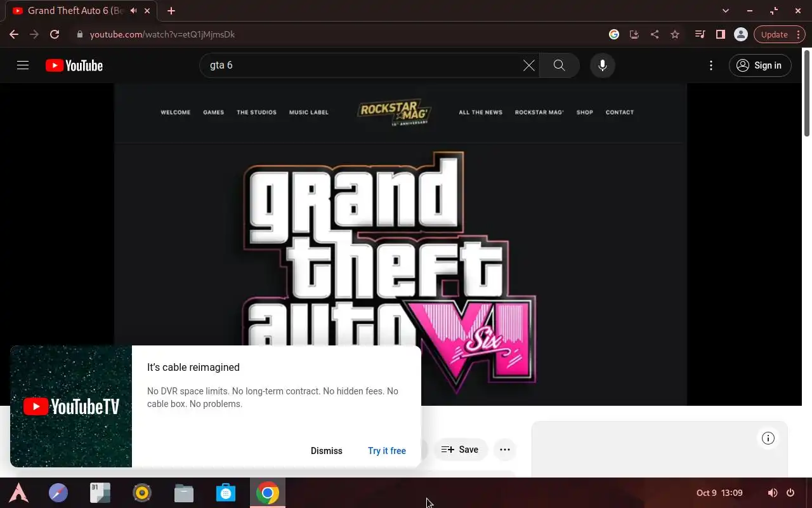The width and height of the screenshot is (812, 508).
Task: Click the Google icon in address bar
Action: click(614, 34)
